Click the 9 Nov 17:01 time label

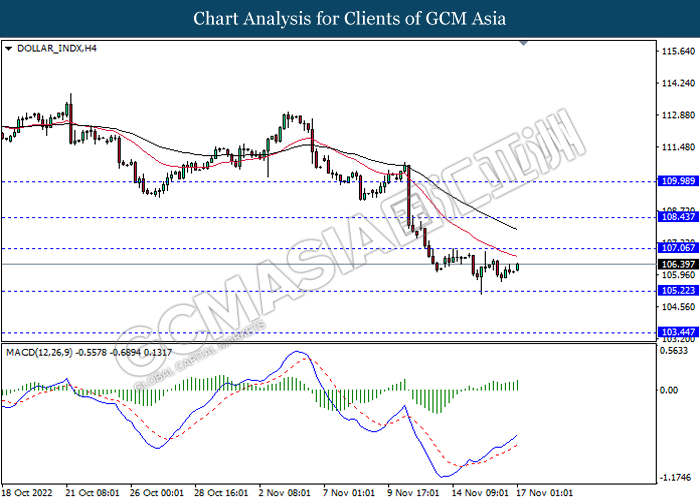(x=413, y=493)
